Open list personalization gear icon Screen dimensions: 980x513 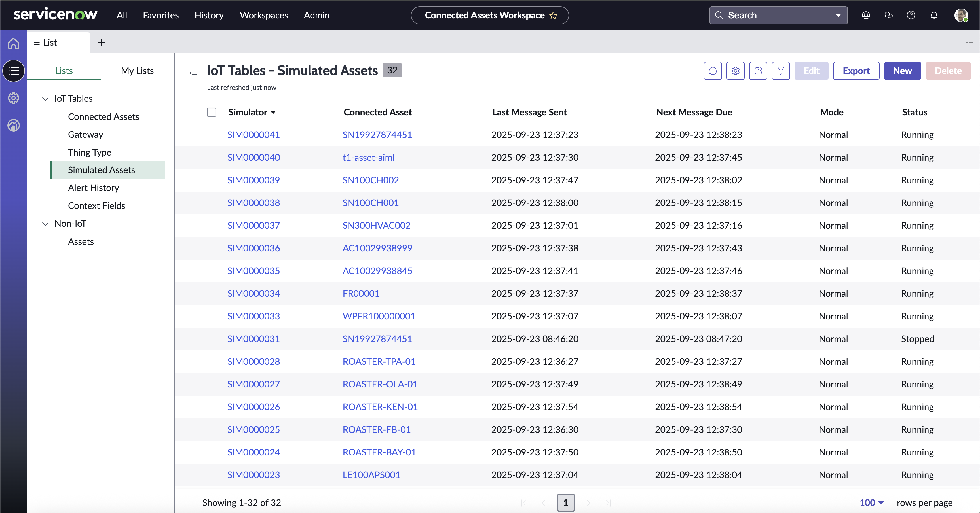pyautogui.click(x=735, y=71)
